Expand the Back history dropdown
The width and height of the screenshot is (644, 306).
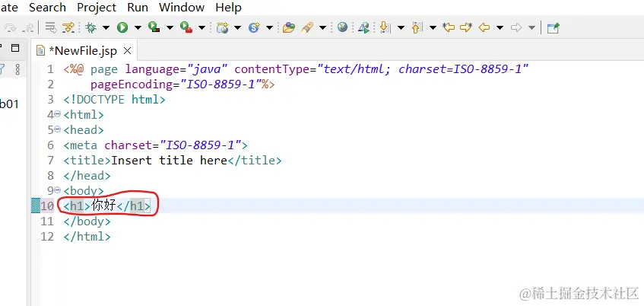tap(500, 27)
